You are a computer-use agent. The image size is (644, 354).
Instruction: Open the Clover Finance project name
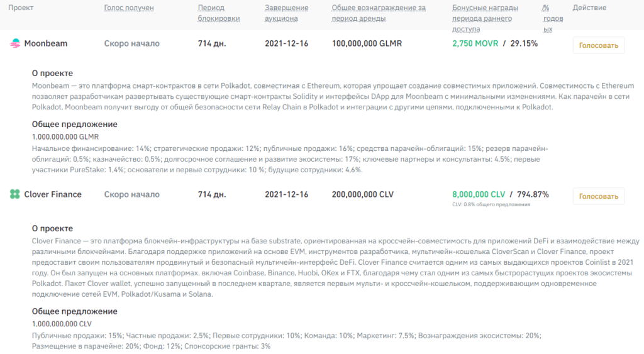click(53, 195)
